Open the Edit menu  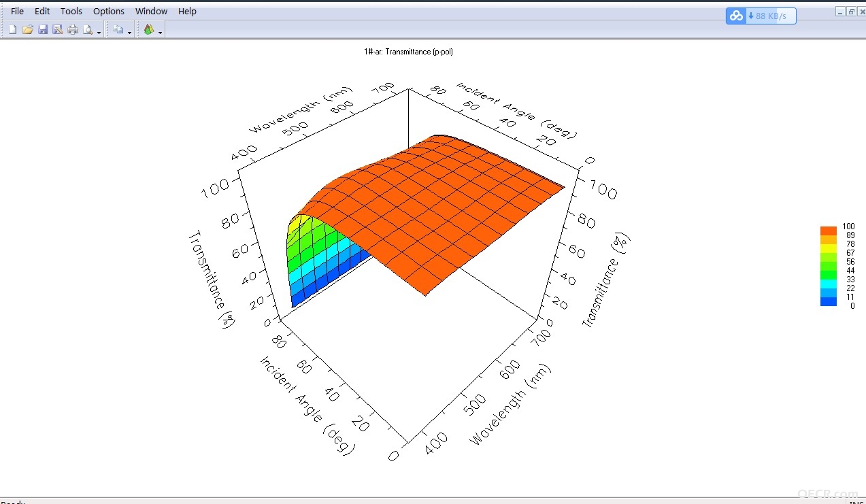[x=42, y=11]
